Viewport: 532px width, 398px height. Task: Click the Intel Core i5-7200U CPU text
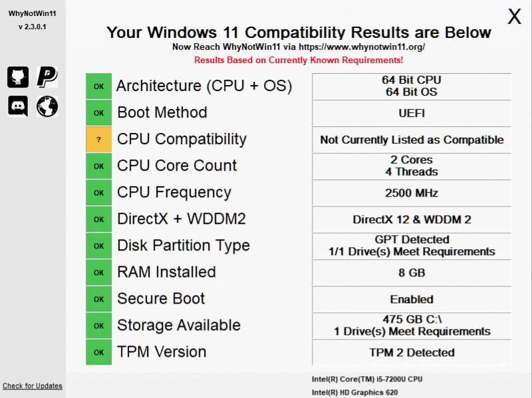coord(366,379)
